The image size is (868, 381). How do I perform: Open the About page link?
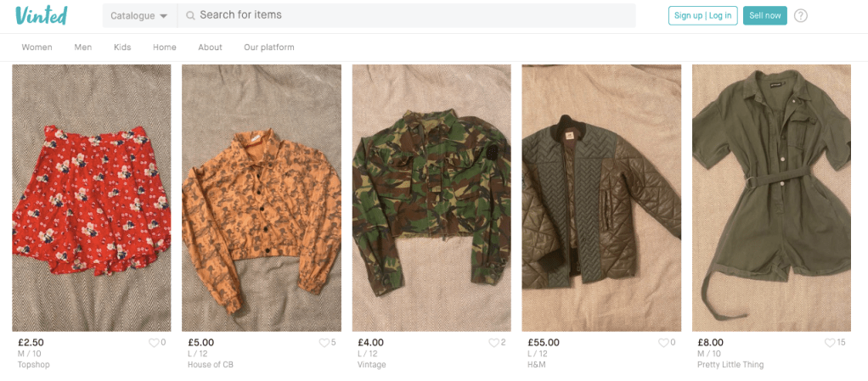(210, 48)
